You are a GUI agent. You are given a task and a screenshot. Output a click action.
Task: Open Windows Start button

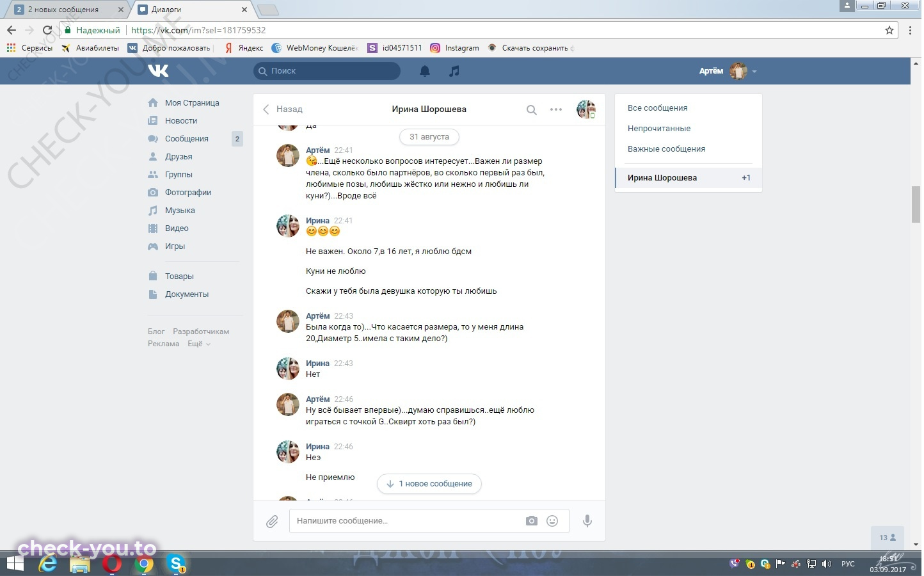coord(15,564)
